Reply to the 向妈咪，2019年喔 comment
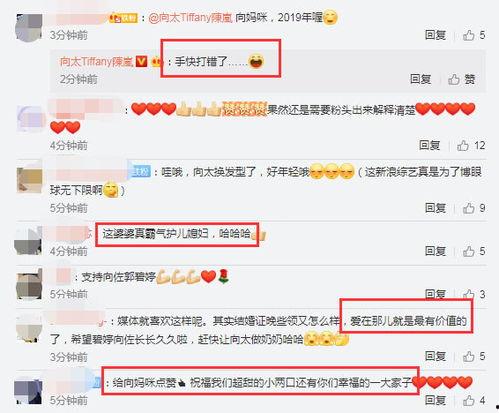 coord(435,35)
